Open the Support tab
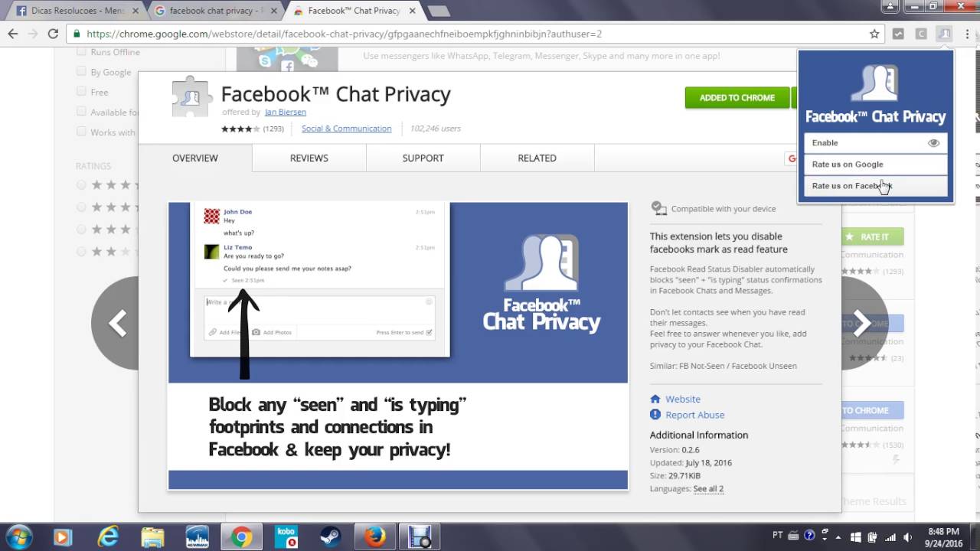 (x=423, y=158)
